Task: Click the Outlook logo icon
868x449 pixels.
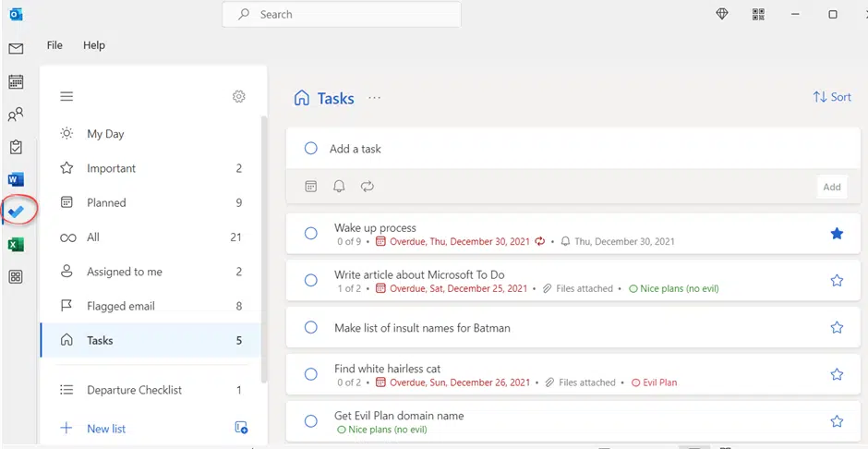Action: [16, 15]
